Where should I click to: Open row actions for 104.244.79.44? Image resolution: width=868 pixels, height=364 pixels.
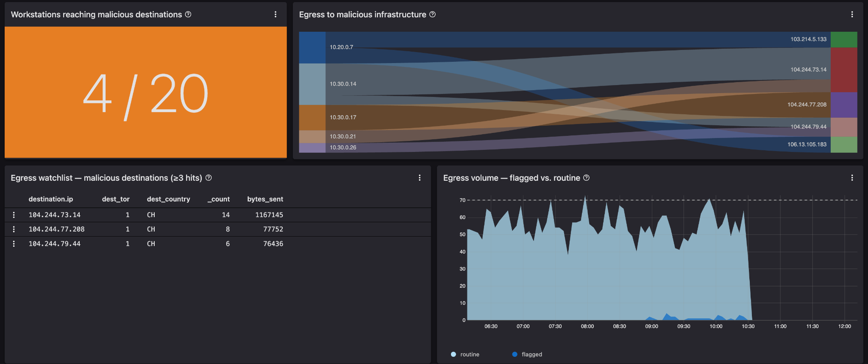click(14, 244)
